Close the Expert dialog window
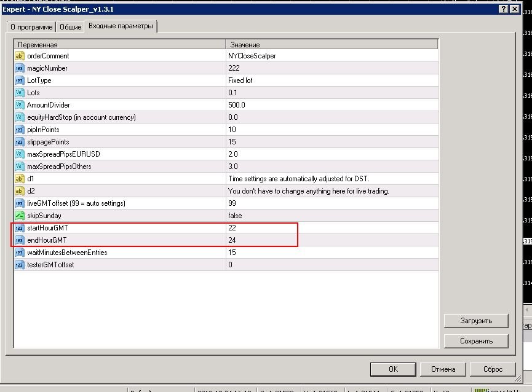Image resolution: width=532 pixels, height=392 pixels. [x=514, y=9]
